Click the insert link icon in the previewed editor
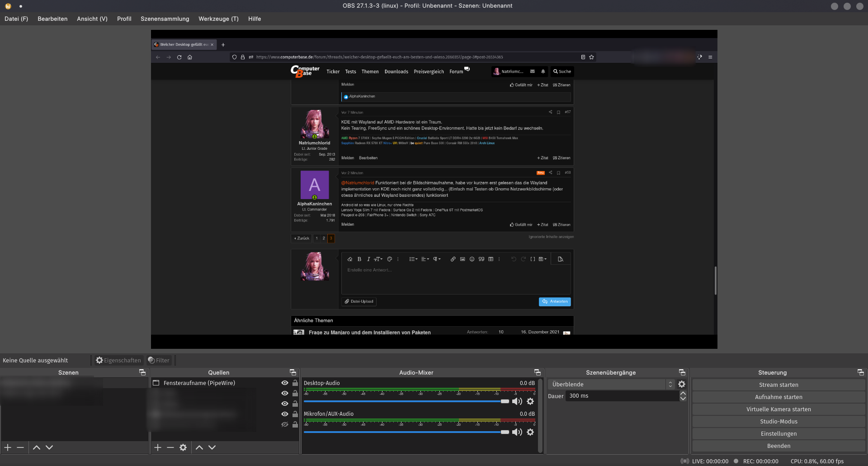The image size is (868, 466). pos(453,259)
